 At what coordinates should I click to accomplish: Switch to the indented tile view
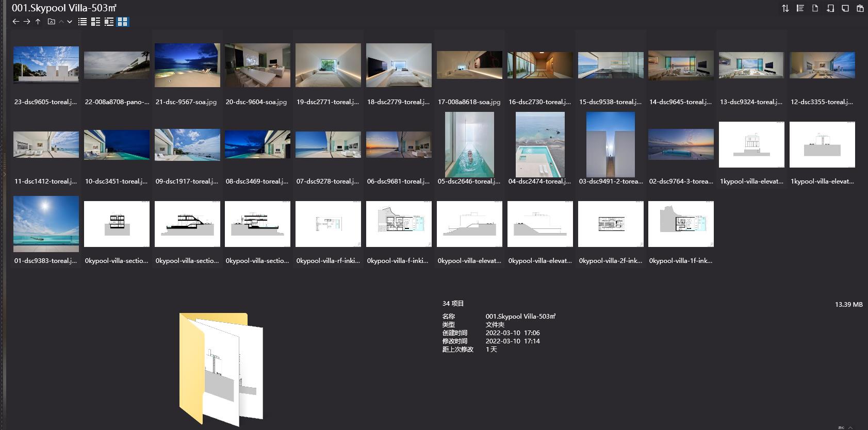(x=109, y=22)
